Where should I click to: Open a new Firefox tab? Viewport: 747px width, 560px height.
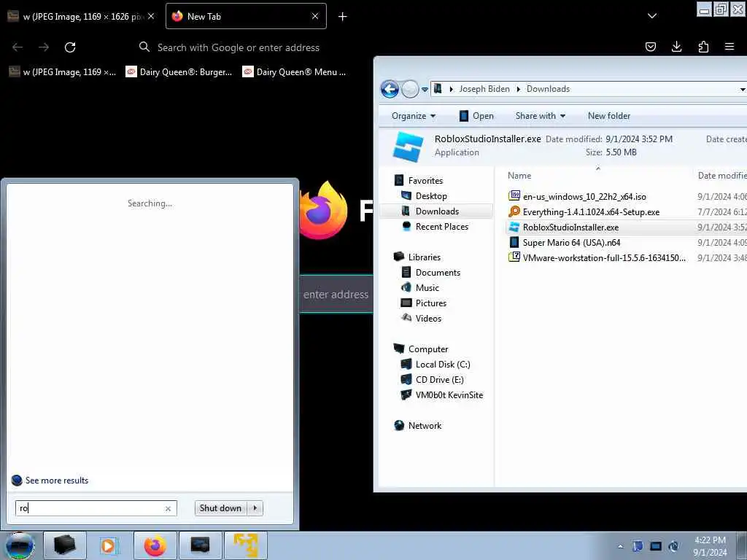343,17
